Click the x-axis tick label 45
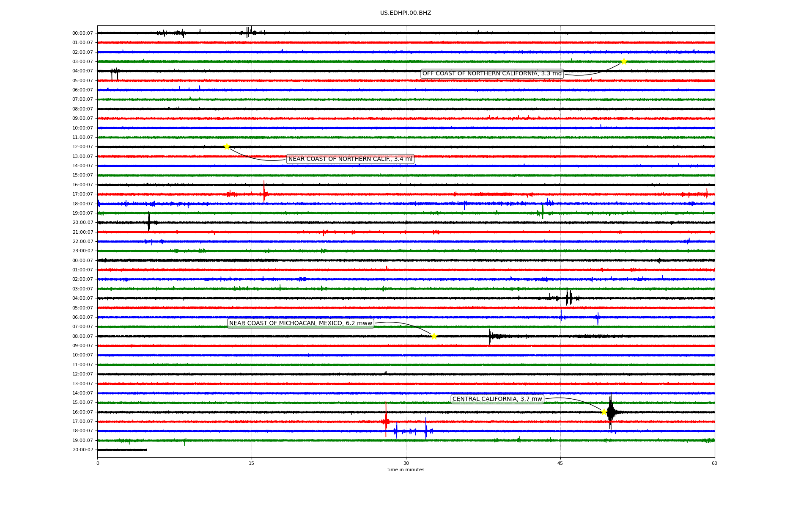Screen dimensions: 812x508 click(560, 463)
